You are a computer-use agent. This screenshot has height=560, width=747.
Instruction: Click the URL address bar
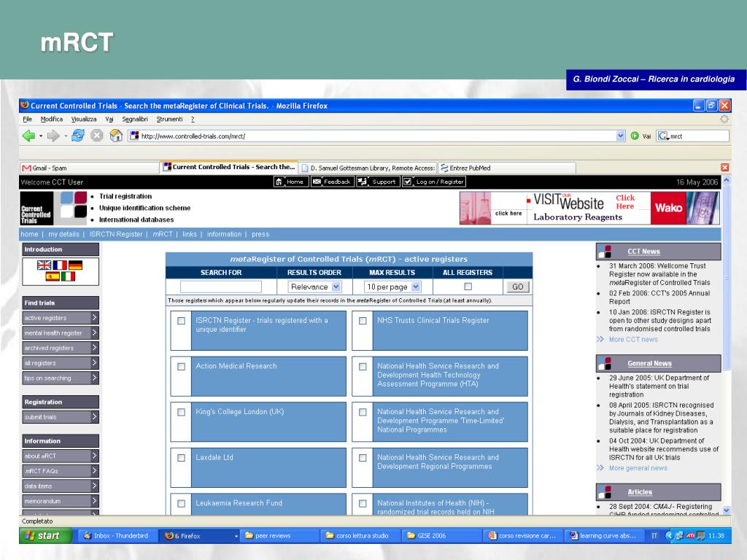pos(376,136)
